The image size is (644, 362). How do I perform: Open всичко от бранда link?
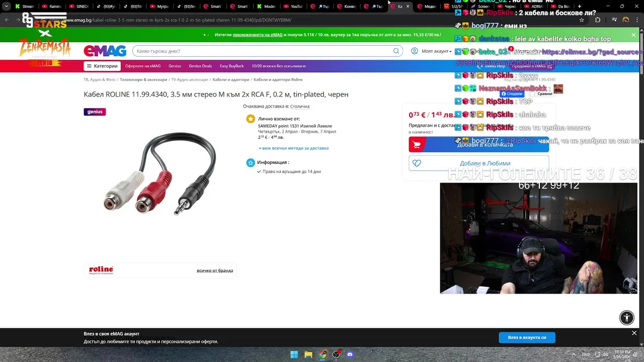[x=215, y=270]
